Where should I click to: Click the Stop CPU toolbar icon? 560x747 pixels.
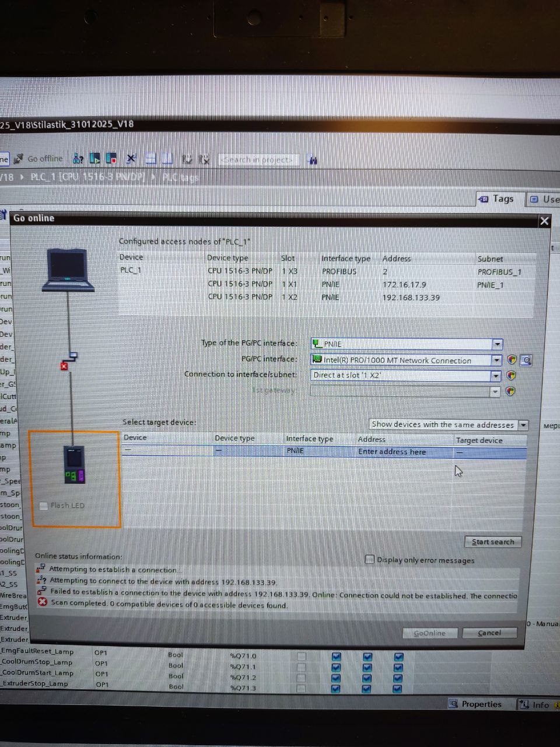pyautogui.click(x=111, y=158)
